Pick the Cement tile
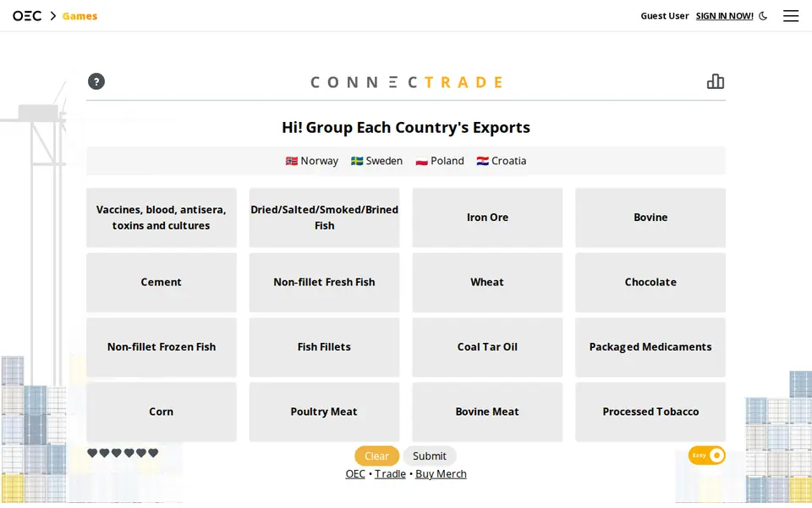Viewport: 812px width, 508px height. click(161, 283)
